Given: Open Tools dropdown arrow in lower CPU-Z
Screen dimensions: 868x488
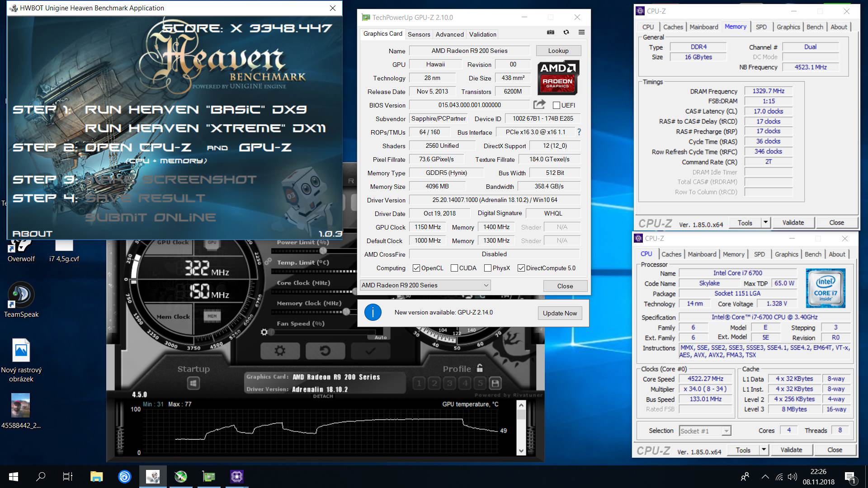Looking at the screenshot, I should click(x=764, y=450).
